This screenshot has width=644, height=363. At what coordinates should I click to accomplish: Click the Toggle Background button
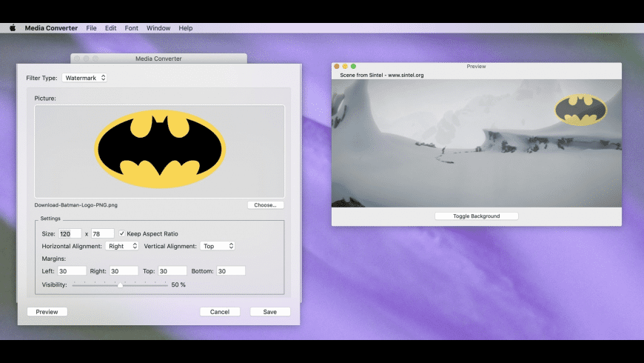(x=476, y=216)
